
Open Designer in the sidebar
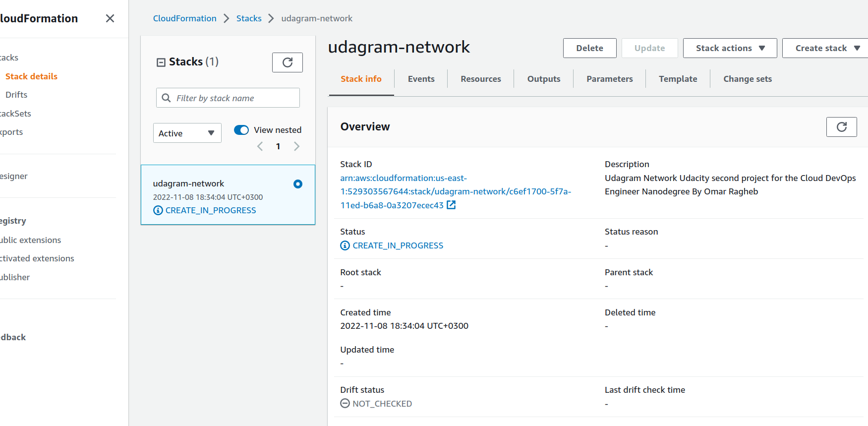coord(14,176)
